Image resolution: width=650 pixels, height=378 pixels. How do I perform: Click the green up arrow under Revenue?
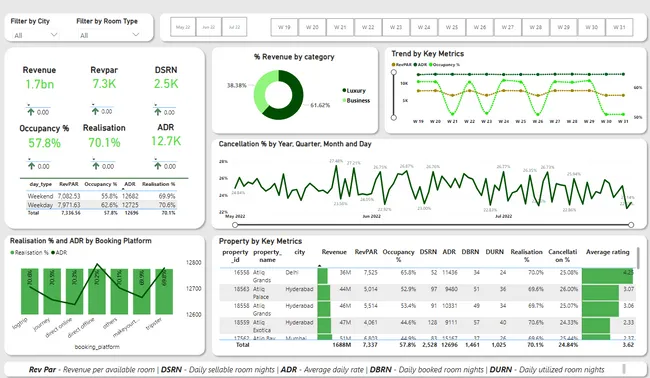click(31, 112)
